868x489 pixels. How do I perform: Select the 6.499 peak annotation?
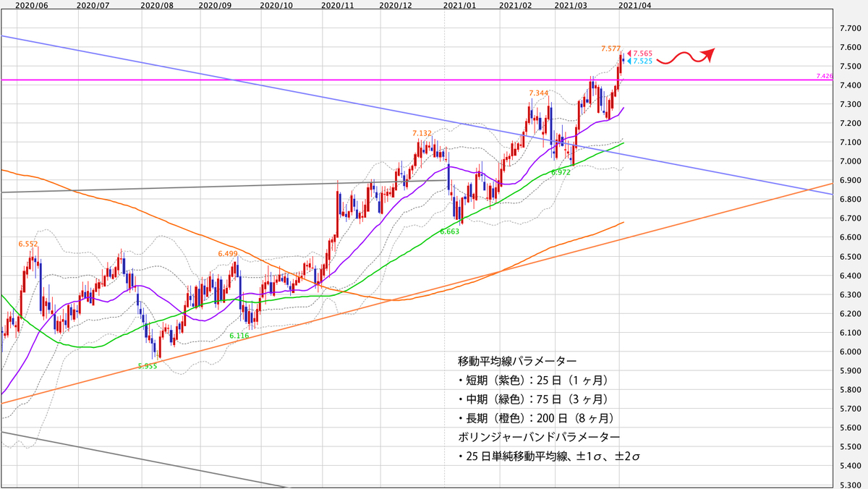[227, 254]
